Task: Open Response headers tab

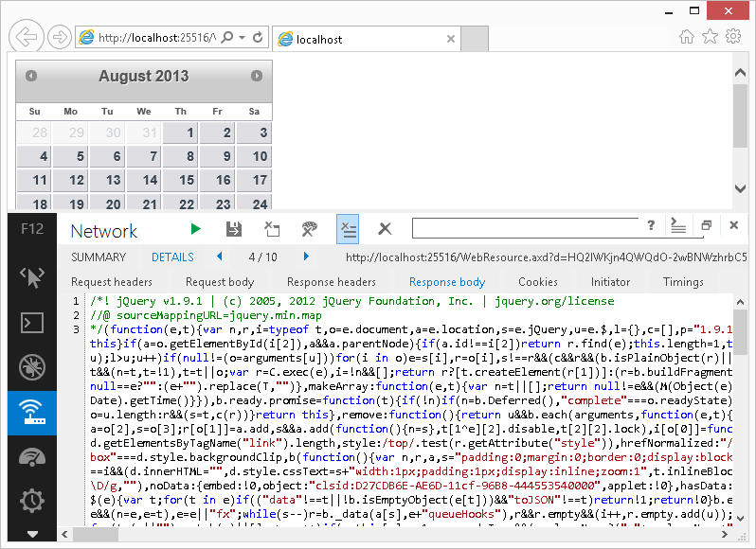Action: tap(332, 282)
